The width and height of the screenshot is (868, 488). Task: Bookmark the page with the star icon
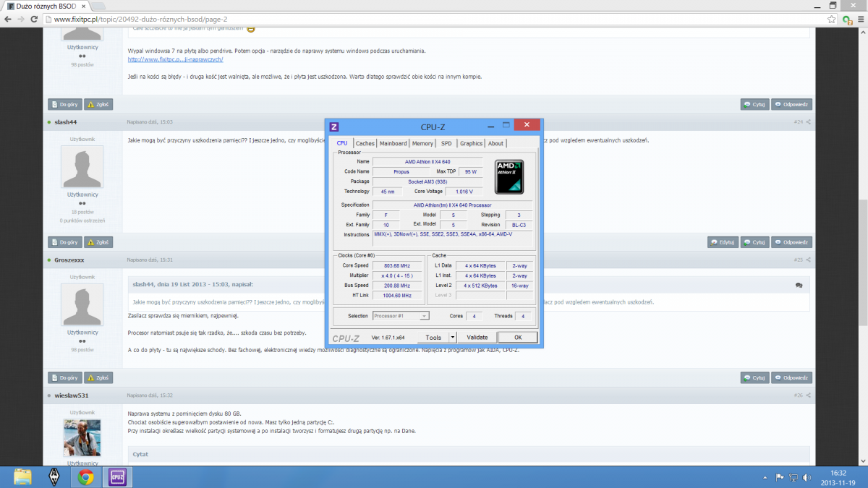point(833,19)
